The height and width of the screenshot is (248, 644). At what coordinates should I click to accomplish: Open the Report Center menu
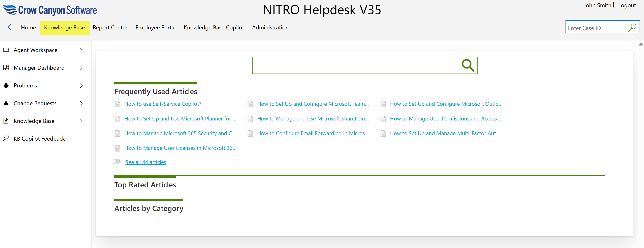[x=110, y=28]
